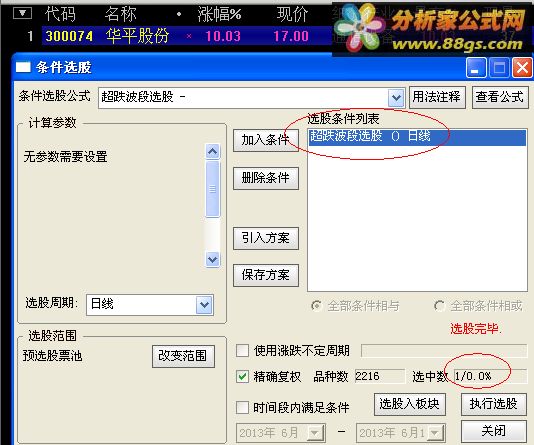The height and width of the screenshot is (445, 534).
Task: Click the 选股完毕. status text
Action: pos(476,329)
